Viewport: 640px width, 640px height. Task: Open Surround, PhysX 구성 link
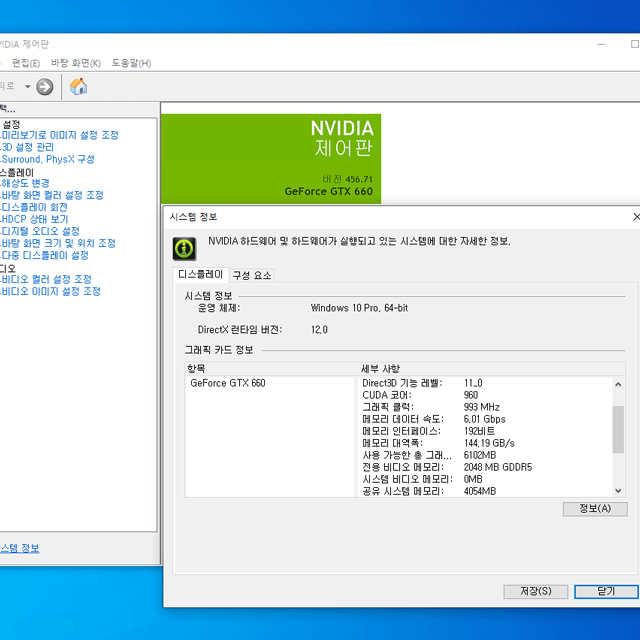coord(48,159)
